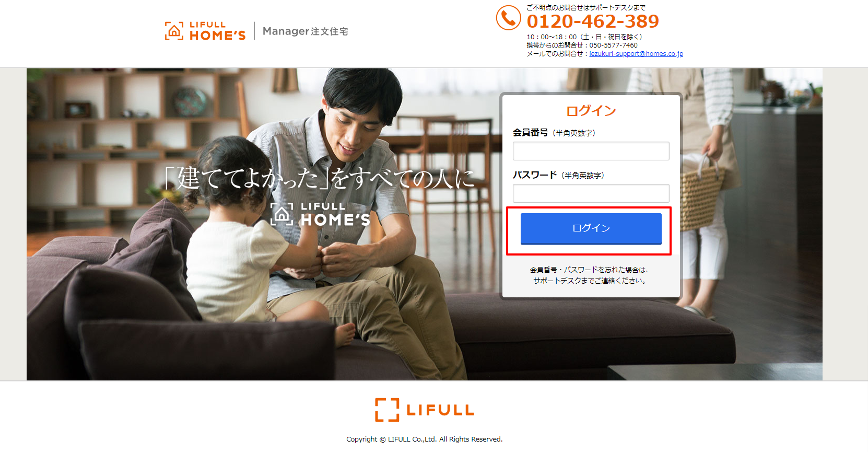
Task: Click the blue ログイン button
Action: (x=591, y=228)
